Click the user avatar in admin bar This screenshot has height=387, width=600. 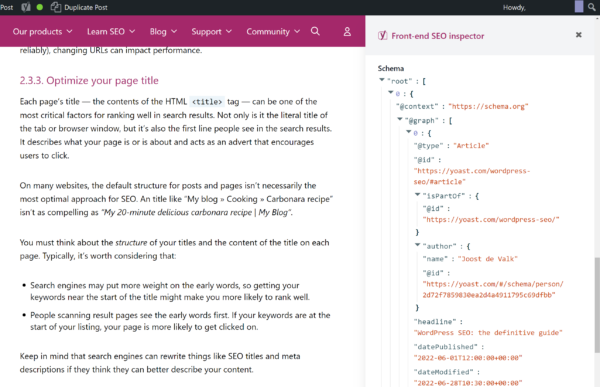tap(579, 7)
